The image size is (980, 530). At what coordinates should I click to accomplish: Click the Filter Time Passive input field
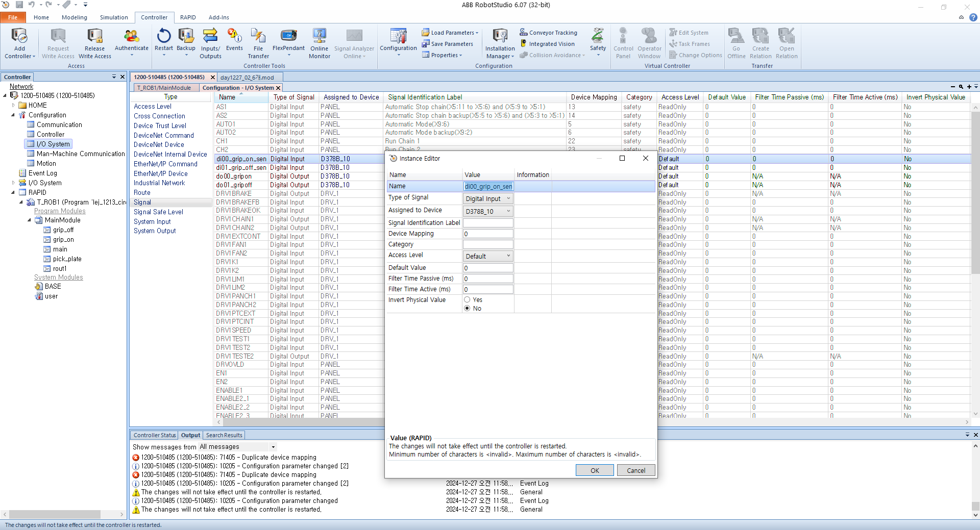point(488,279)
